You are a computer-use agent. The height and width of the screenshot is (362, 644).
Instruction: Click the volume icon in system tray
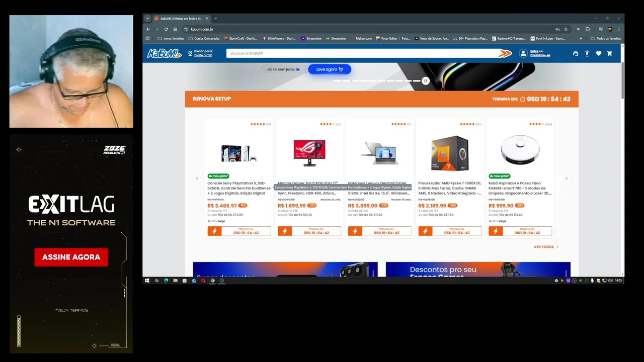point(610,281)
